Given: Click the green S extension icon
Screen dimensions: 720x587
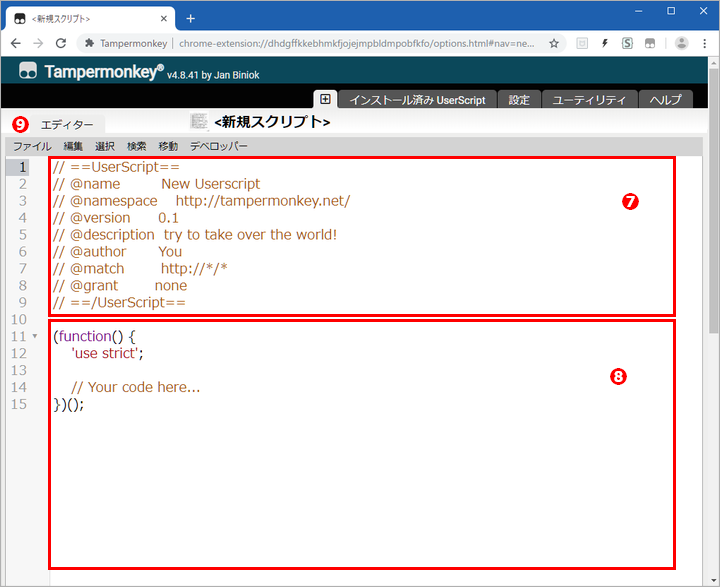Looking at the screenshot, I should 627,43.
